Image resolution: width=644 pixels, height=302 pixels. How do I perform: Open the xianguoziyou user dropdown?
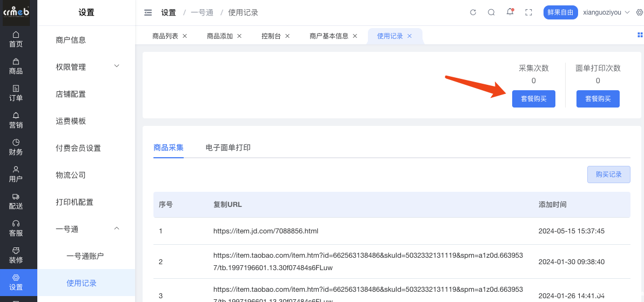(606, 12)
